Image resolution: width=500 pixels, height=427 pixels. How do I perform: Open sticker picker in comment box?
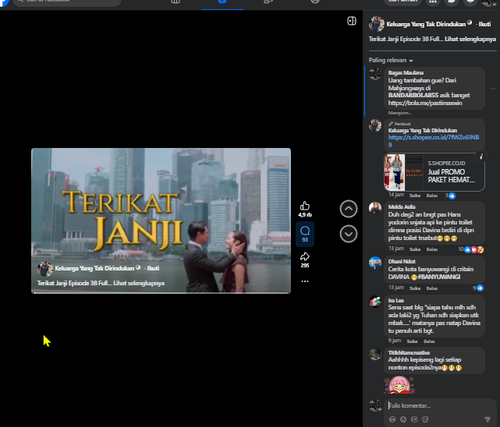pos(425,419)
